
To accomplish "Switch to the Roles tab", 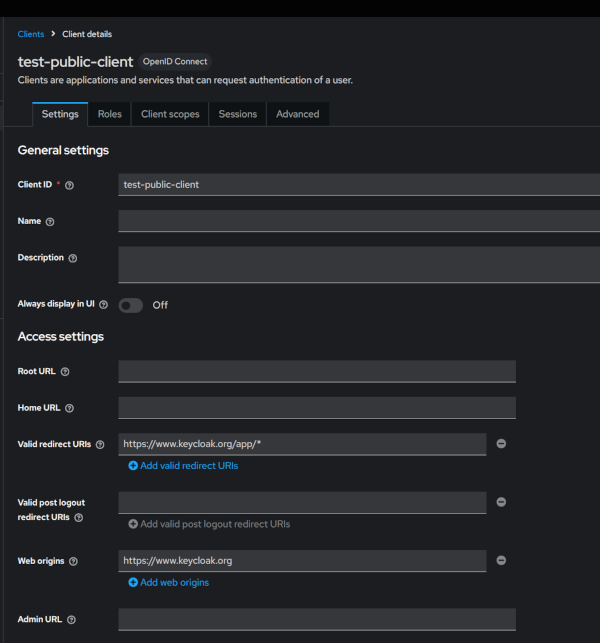I will pos(110,114).
